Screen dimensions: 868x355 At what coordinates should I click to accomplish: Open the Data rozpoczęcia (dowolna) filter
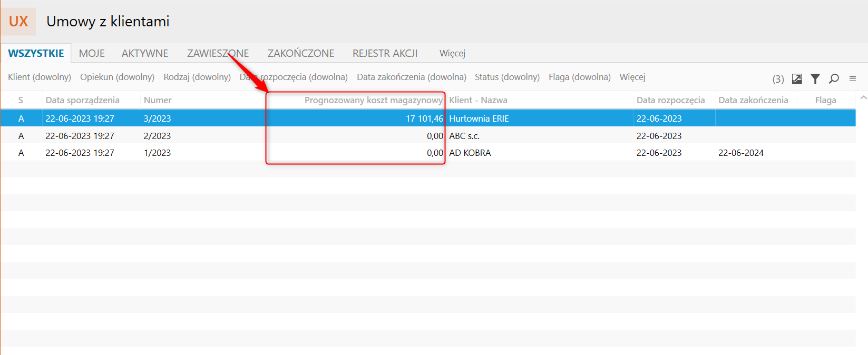pos(294,77)
